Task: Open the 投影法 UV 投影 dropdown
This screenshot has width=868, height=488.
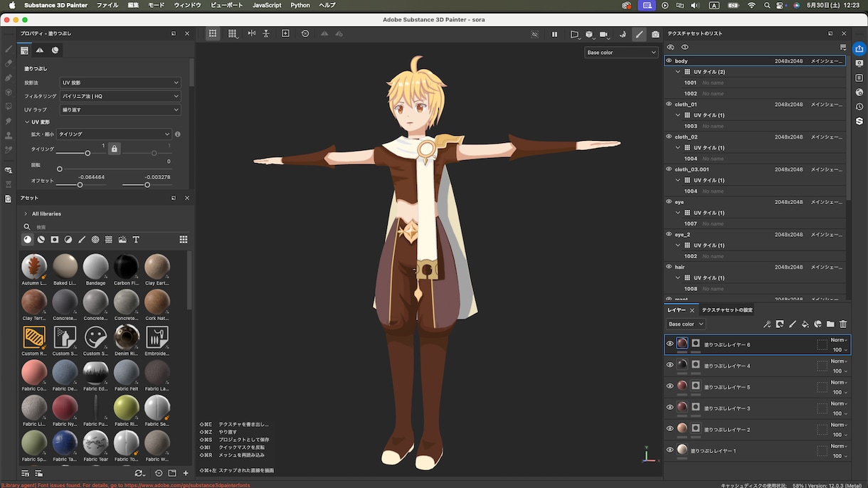Action: click(x=120, y=83)
